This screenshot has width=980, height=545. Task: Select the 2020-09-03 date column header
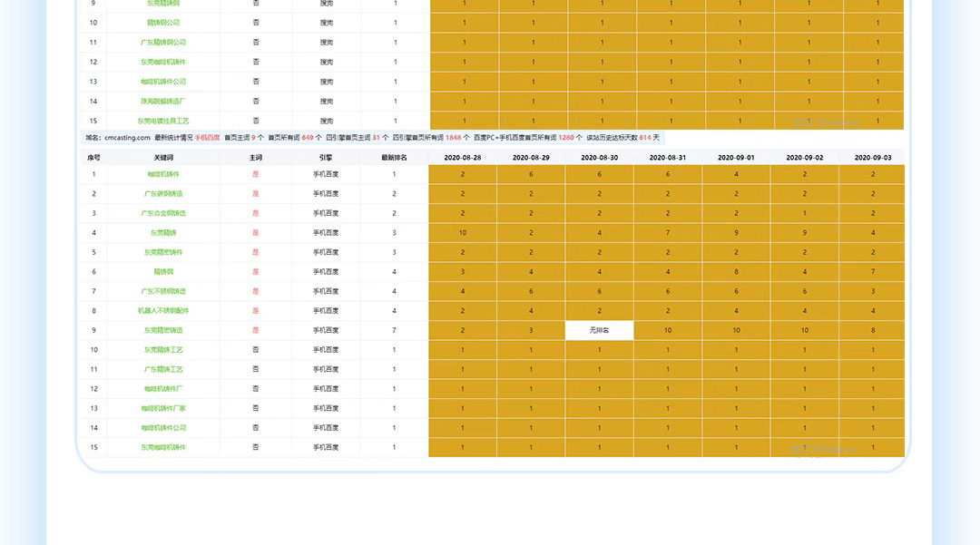pyautogui.click(x=873, y=158)
